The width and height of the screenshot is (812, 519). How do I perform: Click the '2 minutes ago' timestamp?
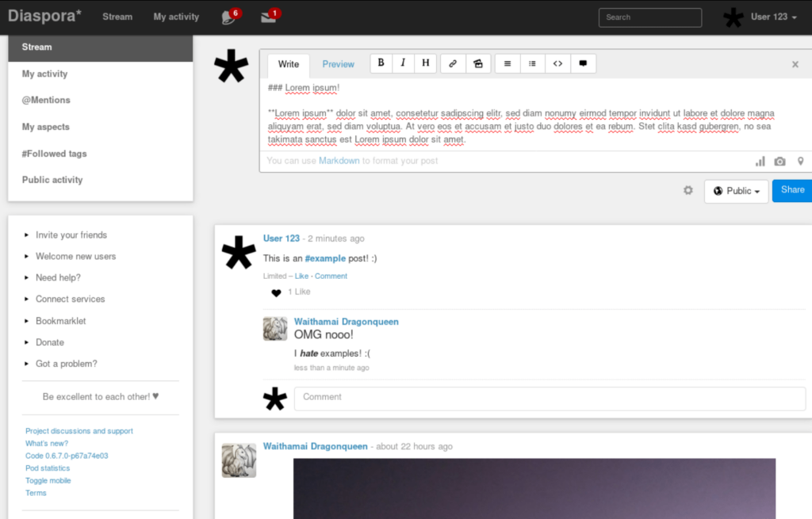click(x=336, y=239)
